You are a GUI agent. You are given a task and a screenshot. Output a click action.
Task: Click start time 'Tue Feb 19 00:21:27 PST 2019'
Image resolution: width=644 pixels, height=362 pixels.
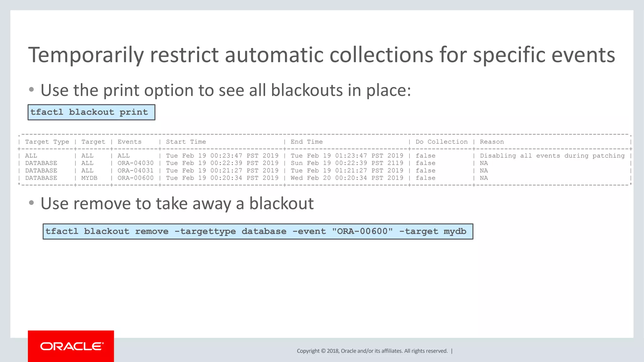222,171
